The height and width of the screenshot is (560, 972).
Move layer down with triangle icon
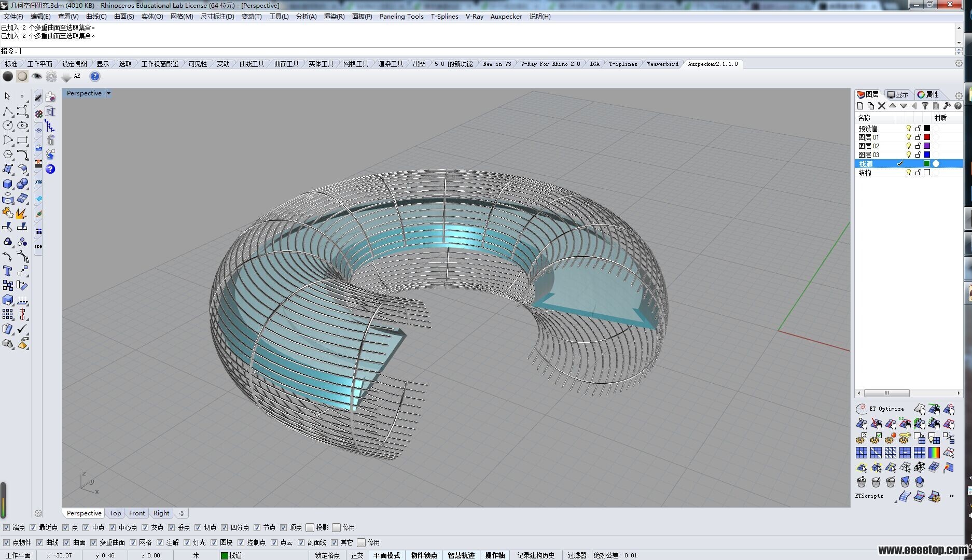904,106
